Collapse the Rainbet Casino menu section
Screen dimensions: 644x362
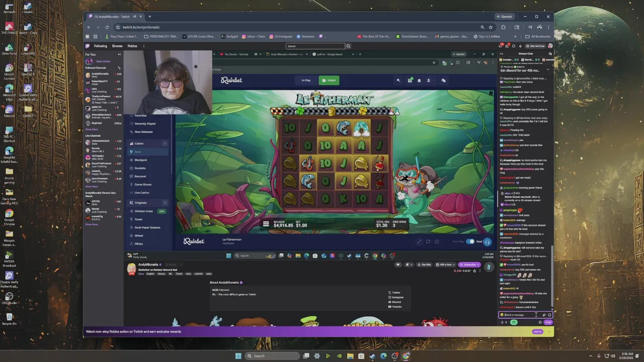click(165, 143)
